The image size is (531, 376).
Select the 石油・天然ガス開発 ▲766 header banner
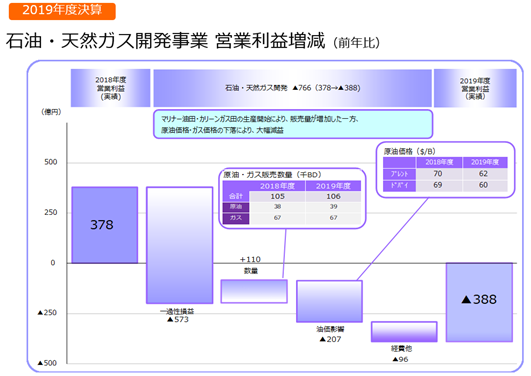click(x=293, y=88)
